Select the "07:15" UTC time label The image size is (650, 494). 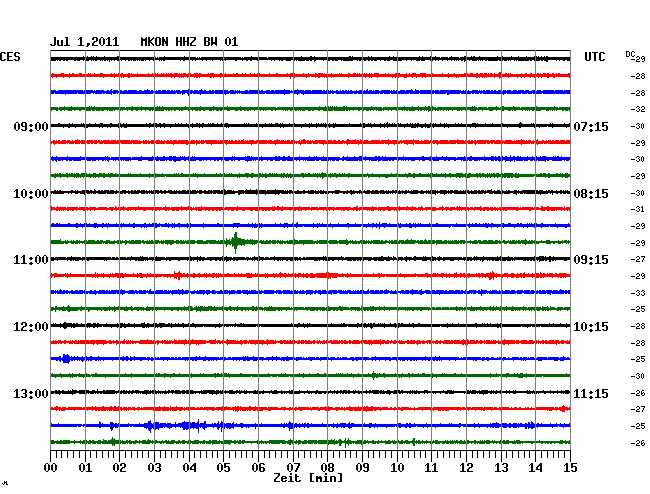pyautogui.click(x=591, y=126)
